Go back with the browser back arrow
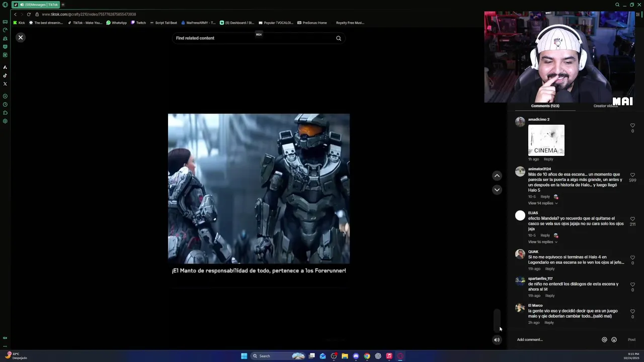 coord(15,14)
